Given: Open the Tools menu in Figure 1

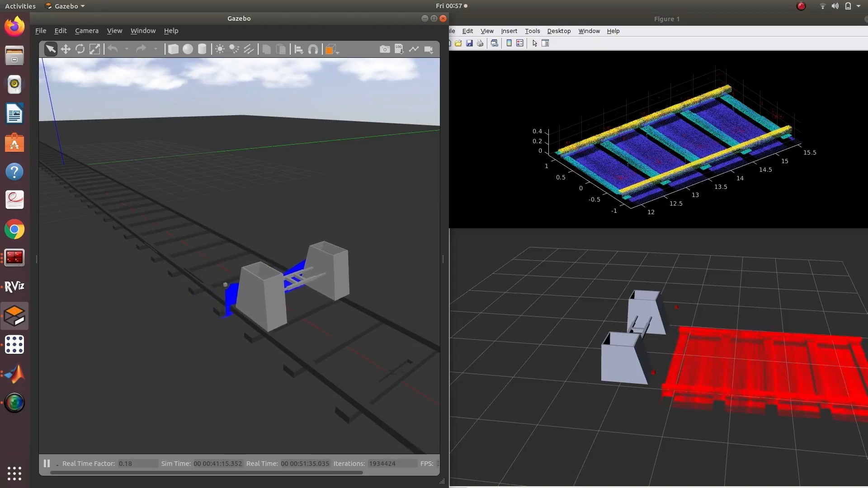Looking at the screenshot, I should 532,31.
